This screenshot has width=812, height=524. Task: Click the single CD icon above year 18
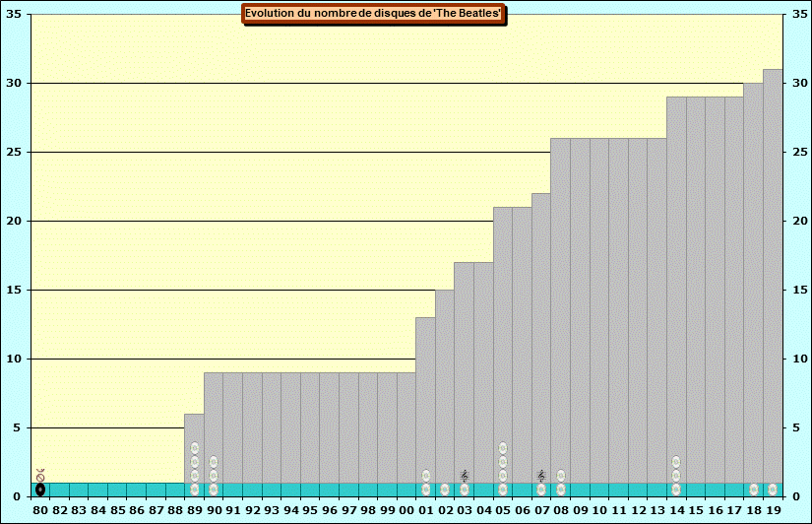click(754, 490)
